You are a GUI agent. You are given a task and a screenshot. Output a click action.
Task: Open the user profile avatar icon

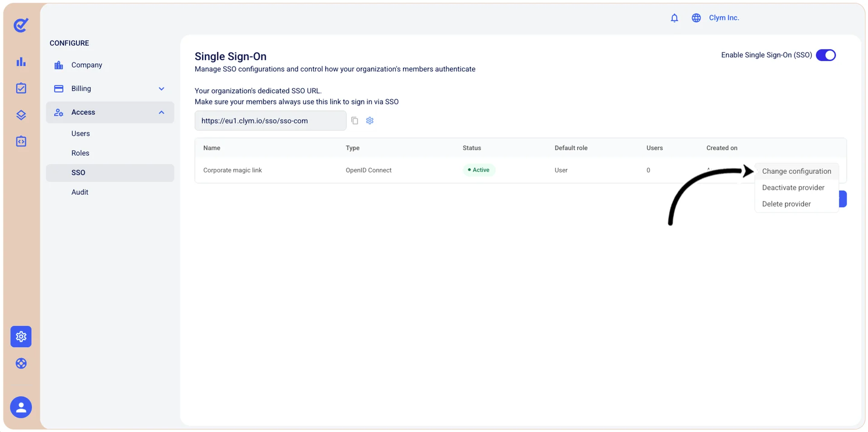[x=21, y=407]
